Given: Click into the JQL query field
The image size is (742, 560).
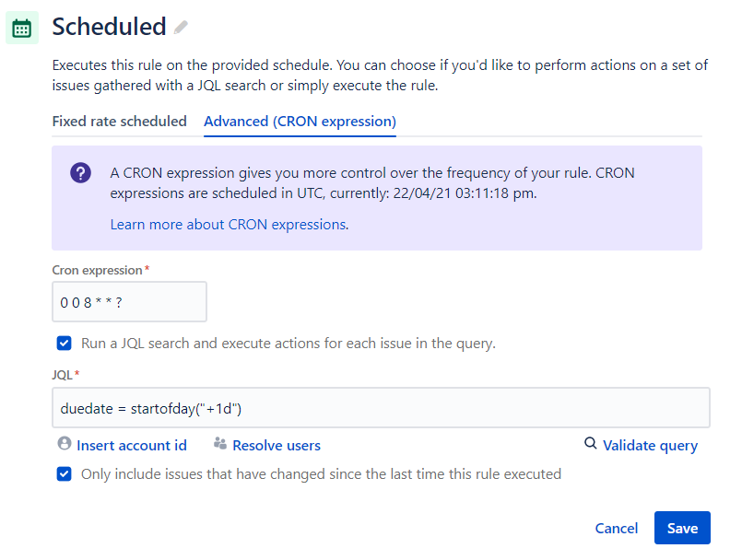Looking at the screenshot, I should pyautogui.click(x=381, y=408).
